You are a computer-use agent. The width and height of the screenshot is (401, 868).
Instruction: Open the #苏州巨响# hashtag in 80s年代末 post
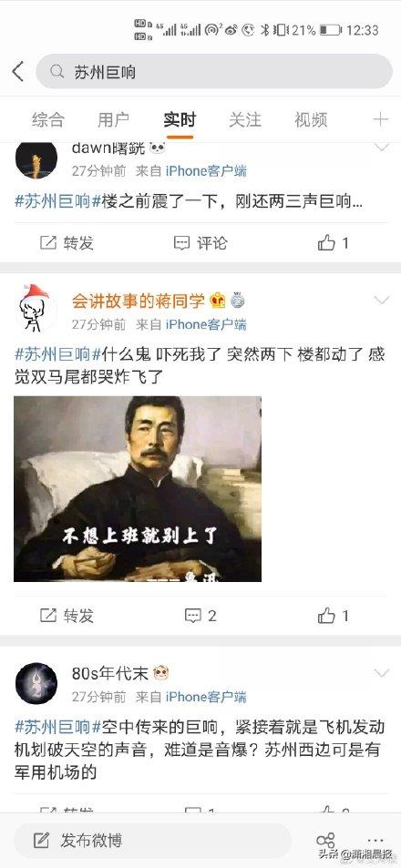[x=58, y=726]
